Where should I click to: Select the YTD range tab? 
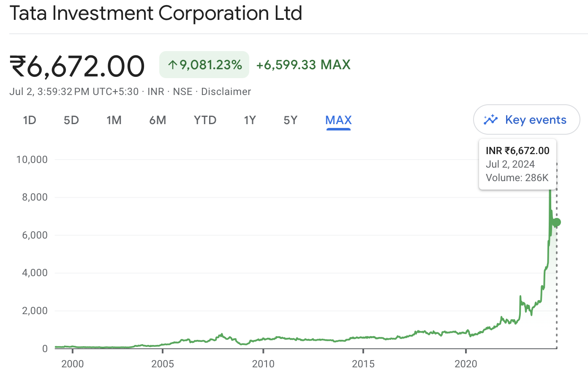pyautogui.click(x=205, y=120)
